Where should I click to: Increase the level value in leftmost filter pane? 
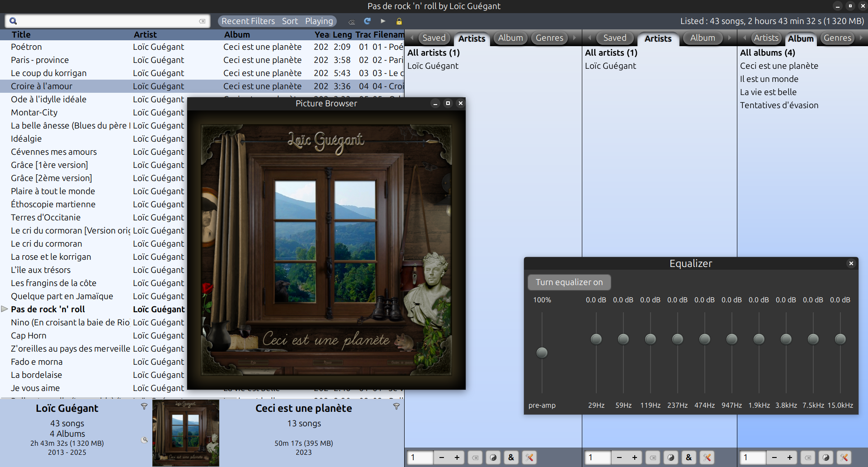457,457
